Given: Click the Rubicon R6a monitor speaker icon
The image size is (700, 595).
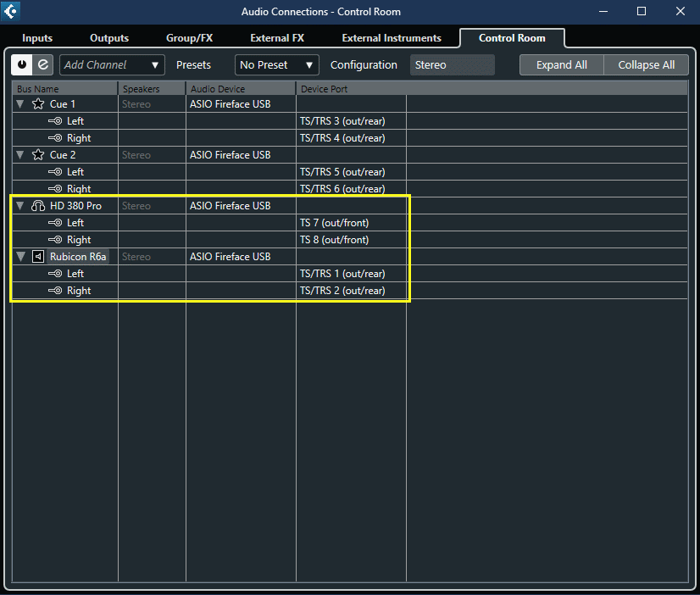Looking at the screenshot, I should 38,257.
